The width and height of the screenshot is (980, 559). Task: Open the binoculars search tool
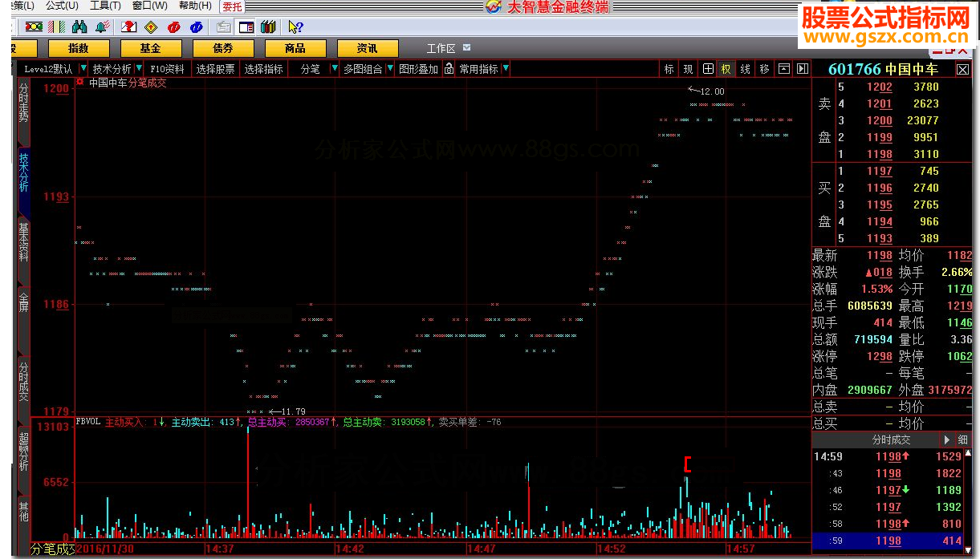tap(80, 27)
